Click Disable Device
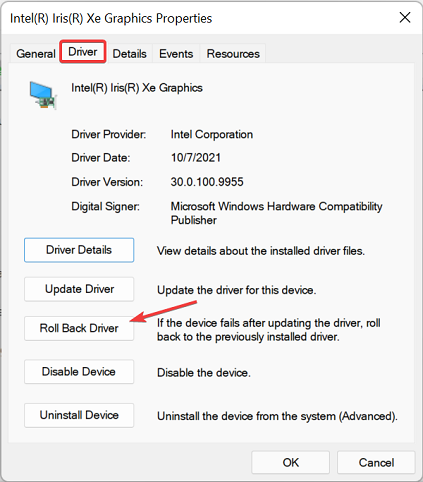The height and width of the screenshot is (482, 423). [x=79, y=372]
